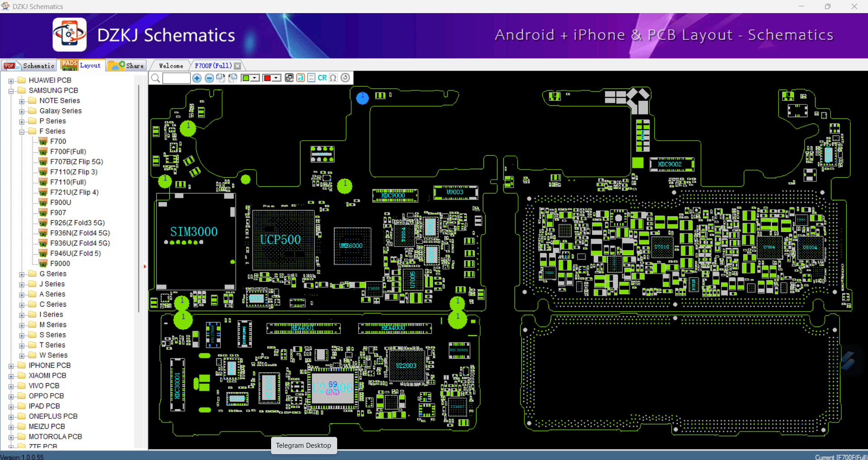Image resolution: width=868 pixels, height=460 pixels.
Task: Click the blue test point circle
Action: point(362,98)
